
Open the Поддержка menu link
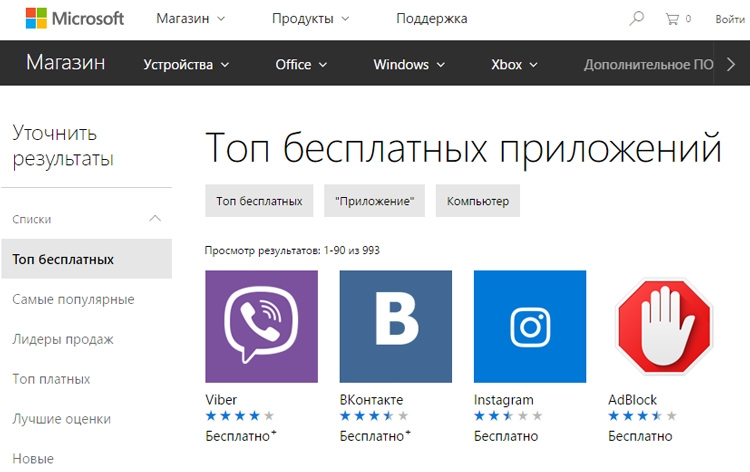tap(431, 19)
